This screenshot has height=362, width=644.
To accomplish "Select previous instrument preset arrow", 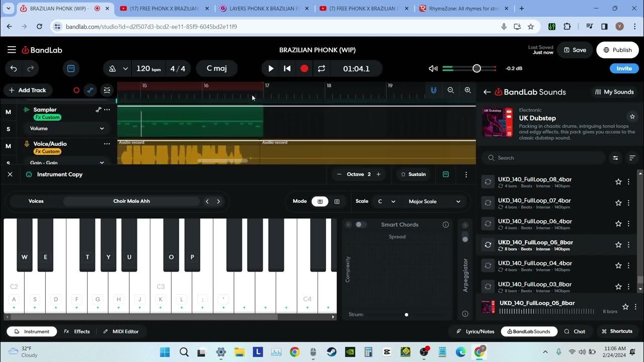I will pos(207,201).
